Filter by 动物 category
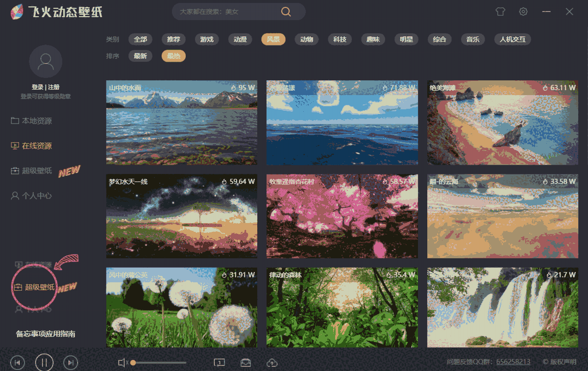 [307, 39]
